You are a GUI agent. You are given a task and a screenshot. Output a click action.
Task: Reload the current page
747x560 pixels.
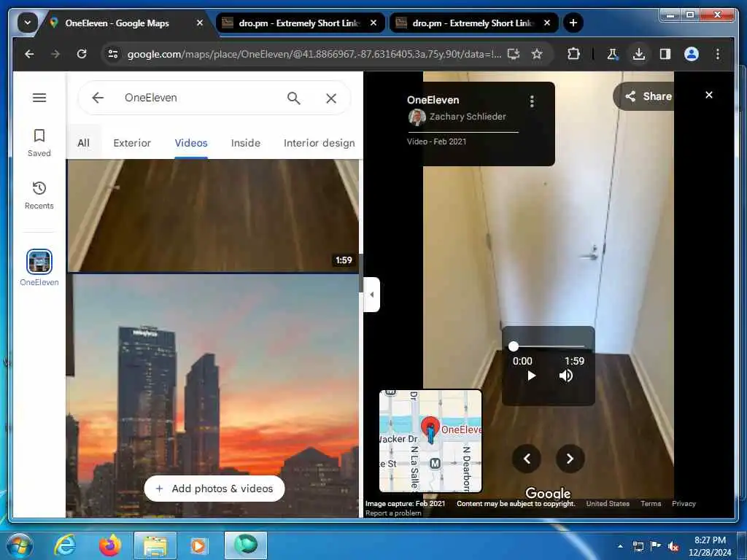tap(82, 54)
